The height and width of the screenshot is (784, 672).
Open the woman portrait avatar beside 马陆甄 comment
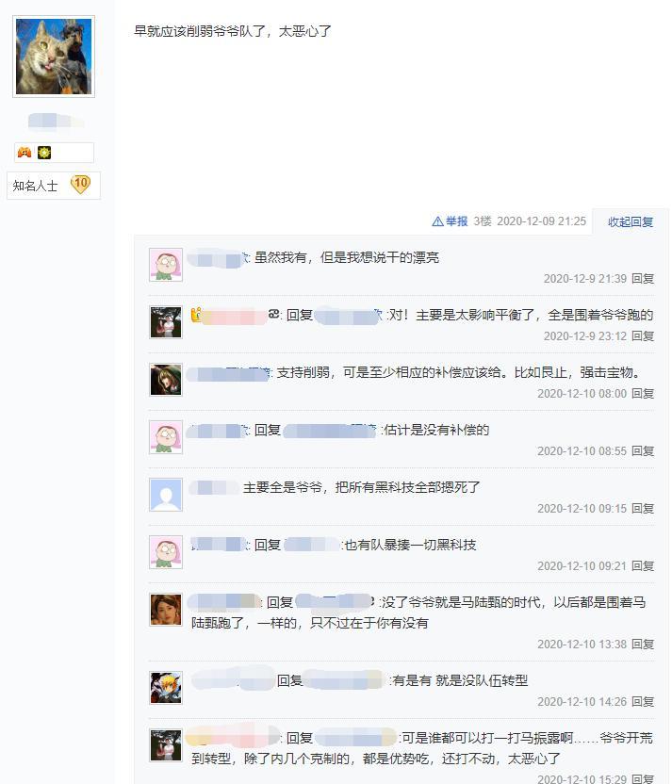coord(166,610)
